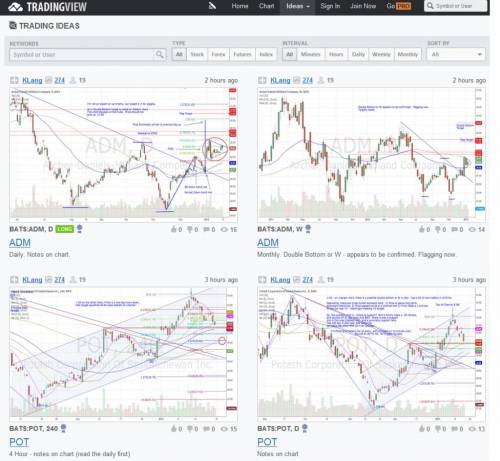500x461 pixels.
Task: Focus the Symbol or User keyword field
Action: click(x=82, y=54)
